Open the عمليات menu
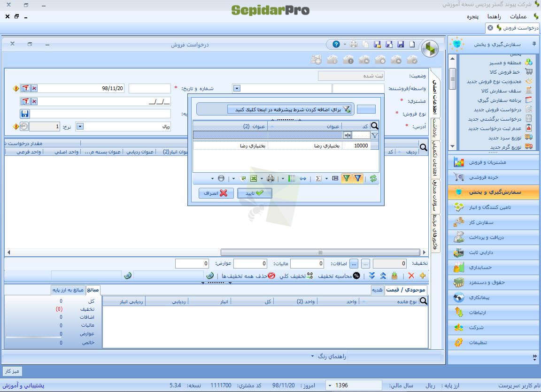 coord(518,16)
